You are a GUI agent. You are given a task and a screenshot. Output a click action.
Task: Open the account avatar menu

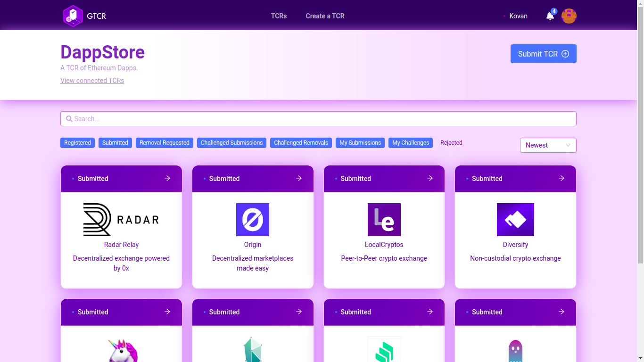coord(569,16)
